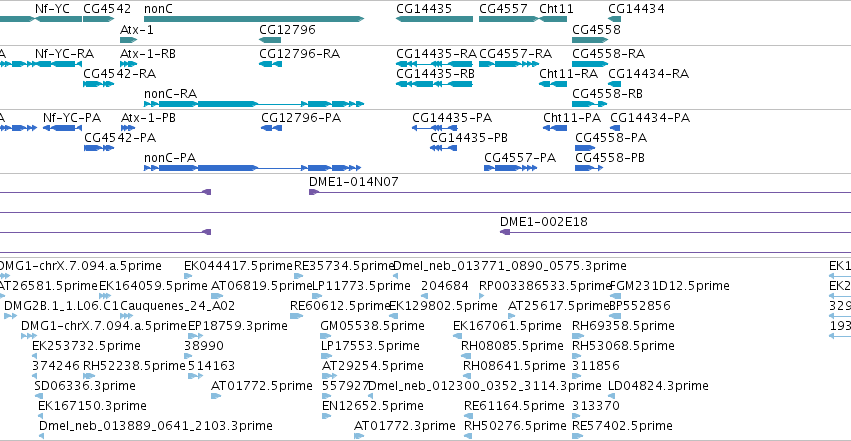Click the FGM231D12.5prime EST label
The image size is (851, 441).
tap(670, 286)
